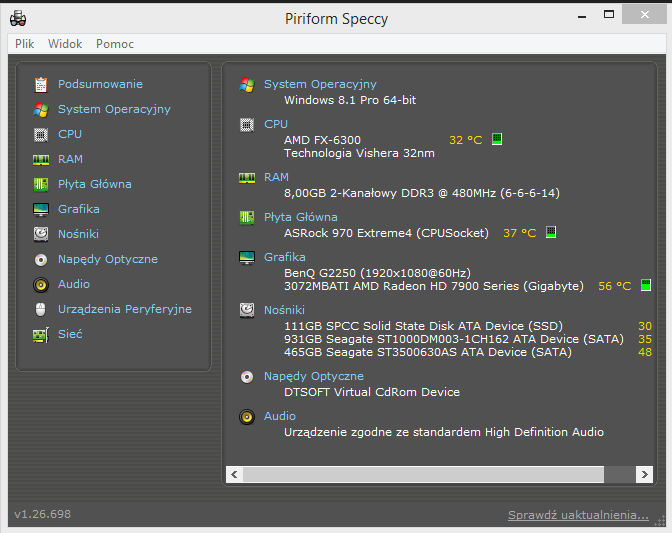Click the green temperature indicator next to 37 °C
The height and width of the screenshot is (533, 672).
pos(551,232)
